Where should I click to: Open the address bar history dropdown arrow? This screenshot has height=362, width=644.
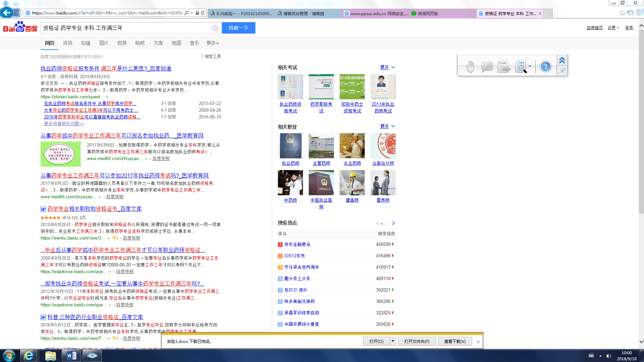click(x=192, y=13)
